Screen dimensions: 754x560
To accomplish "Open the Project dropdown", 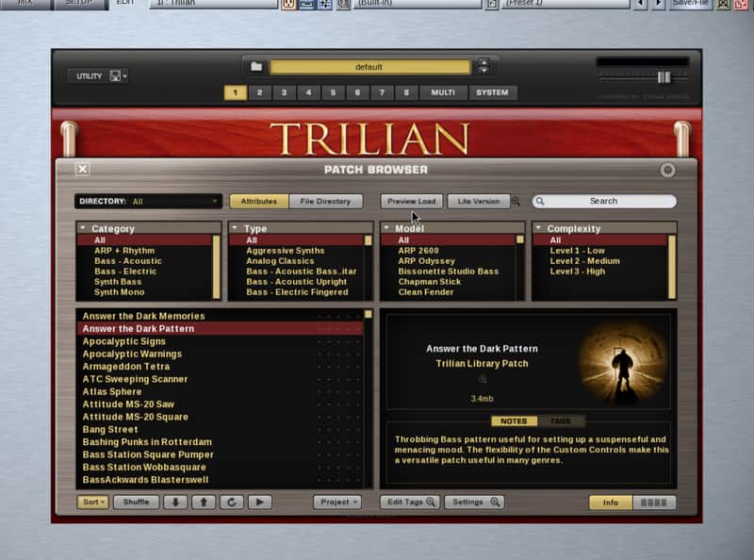I will tap(337, 502).
